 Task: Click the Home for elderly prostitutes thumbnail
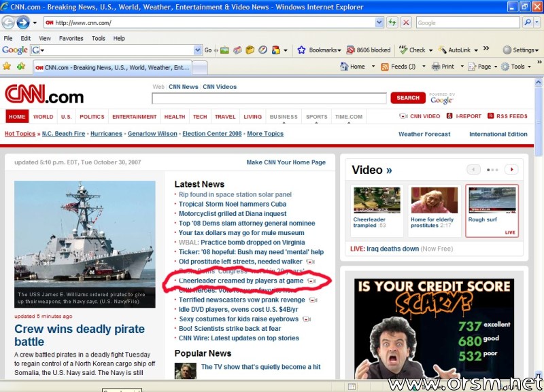tap(435, 200)
